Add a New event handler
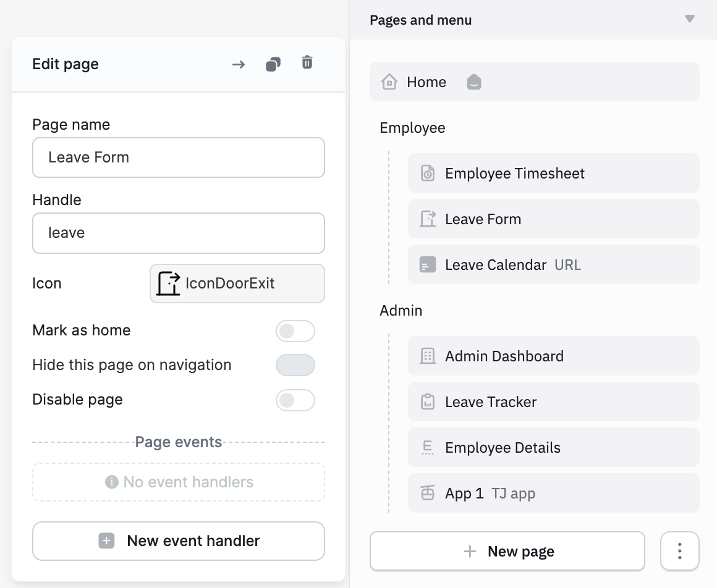The width and height of the screenshot is (717, 588). pos(179,540)
